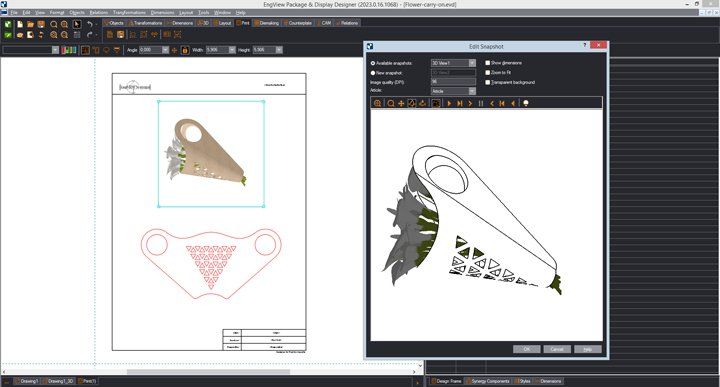Viewport: 720px width, 387px height.
Task: Open the Width value dropdown
Action: [x=232, y=50]
